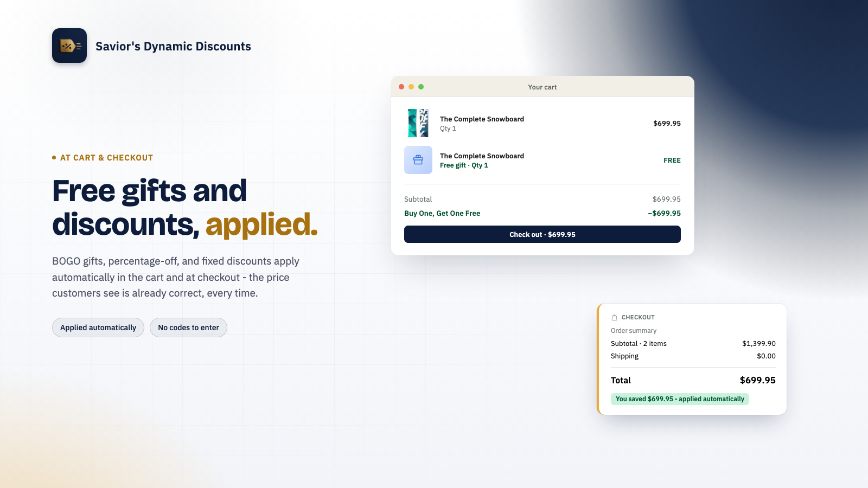Click the FREE price label
Image resolution: width=868 pixels, height=488 pixels.
tap(672, 160)
